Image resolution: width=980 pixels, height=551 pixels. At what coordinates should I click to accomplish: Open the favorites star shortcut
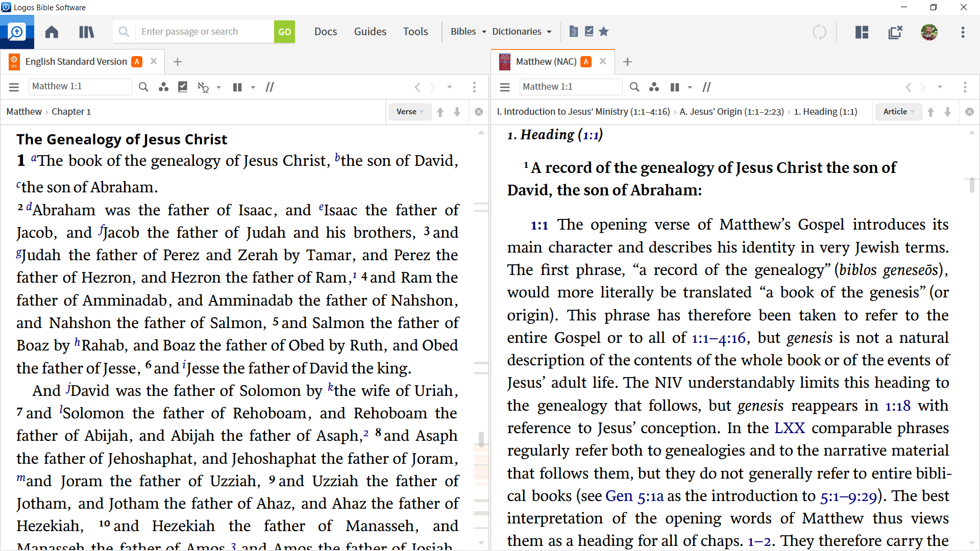pyautogui.click(x=604, y=32)
